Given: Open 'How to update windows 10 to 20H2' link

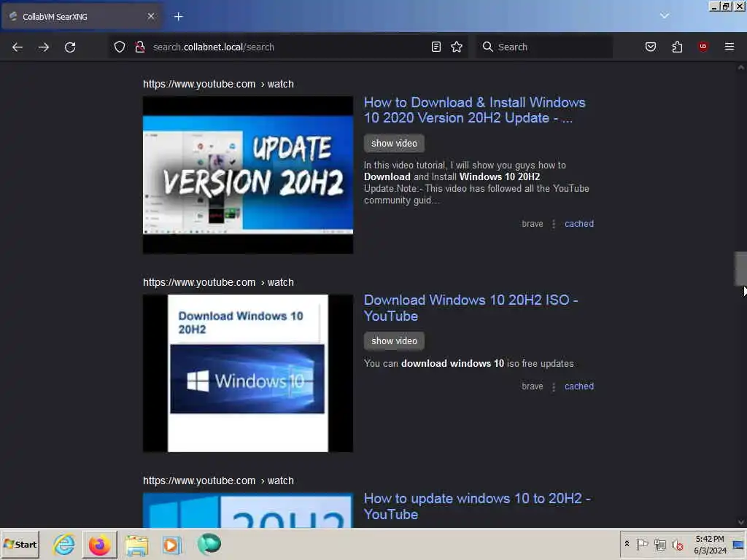Looking at the screenshot, I should [x=477, y=506].
